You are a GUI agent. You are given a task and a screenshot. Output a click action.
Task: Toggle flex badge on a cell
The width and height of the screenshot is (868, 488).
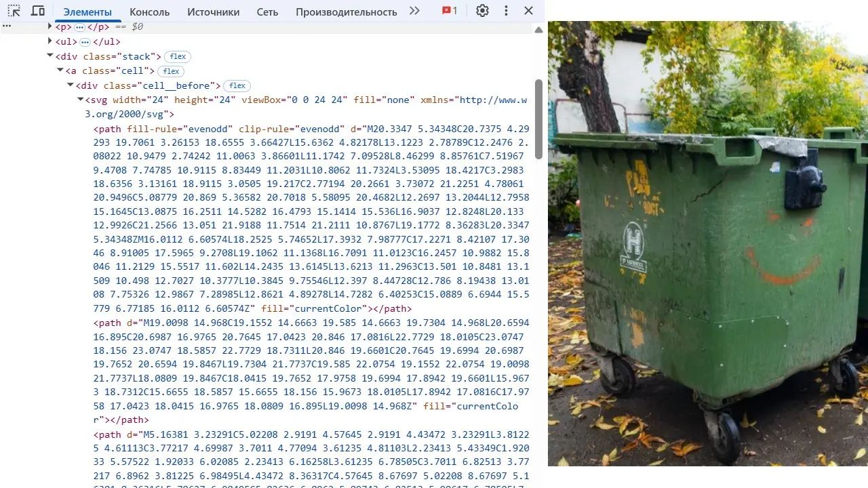171,71
